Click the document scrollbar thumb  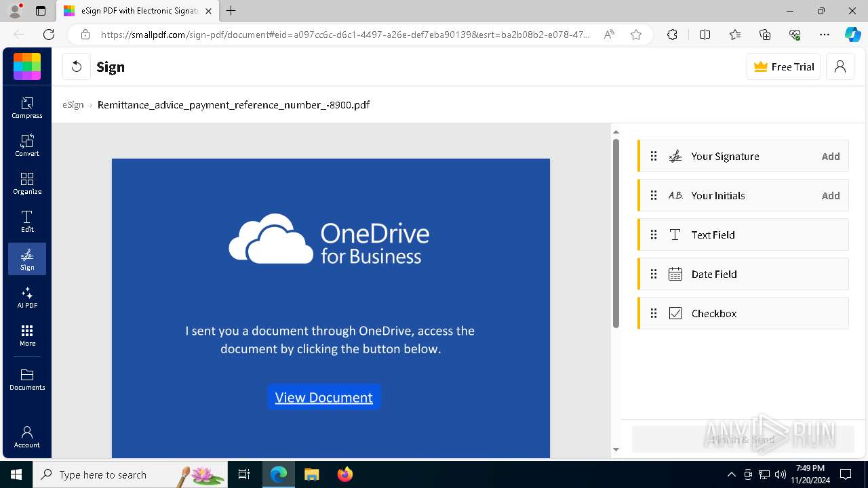tap(616, 233)
